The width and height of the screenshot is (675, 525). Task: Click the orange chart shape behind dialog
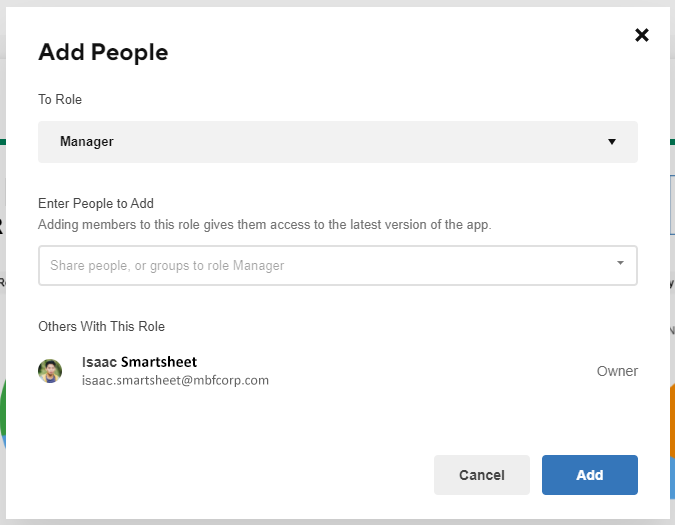click(672, 417)
